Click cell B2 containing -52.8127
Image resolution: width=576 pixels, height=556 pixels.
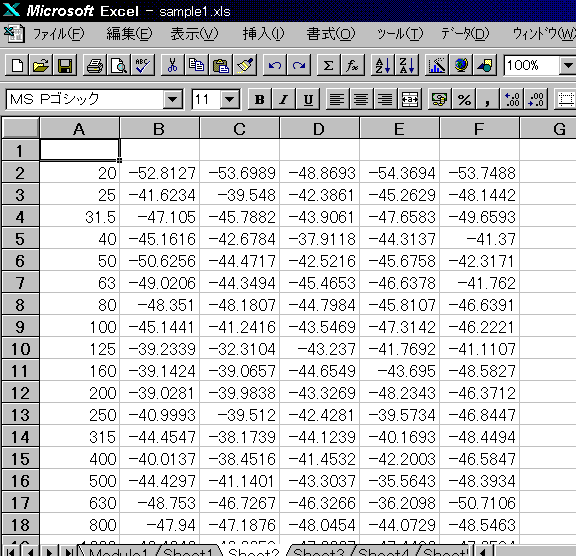[x=159, y=173]
